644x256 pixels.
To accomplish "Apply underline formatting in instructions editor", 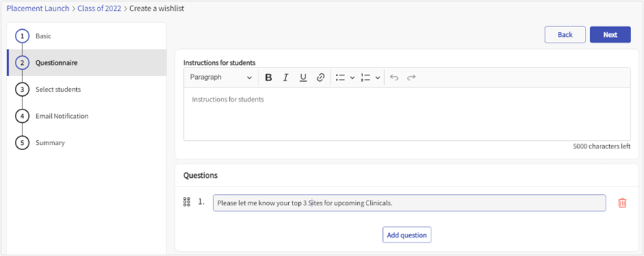I will 303,77.
